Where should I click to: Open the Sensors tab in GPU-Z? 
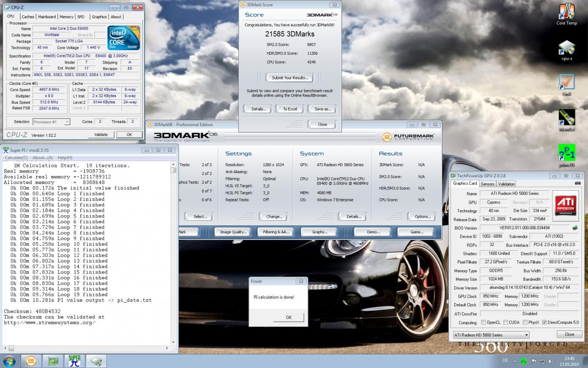487,184
